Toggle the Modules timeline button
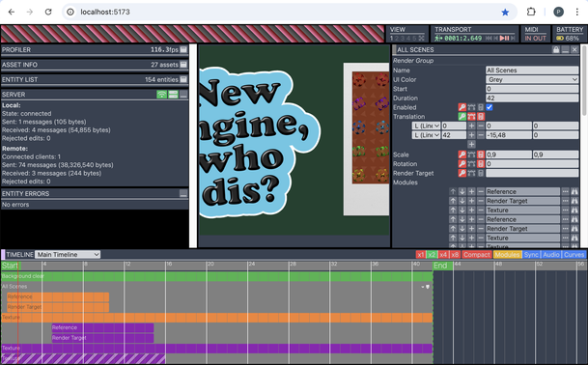This screenshot has width=588, height=365. (x=507, y=254)
